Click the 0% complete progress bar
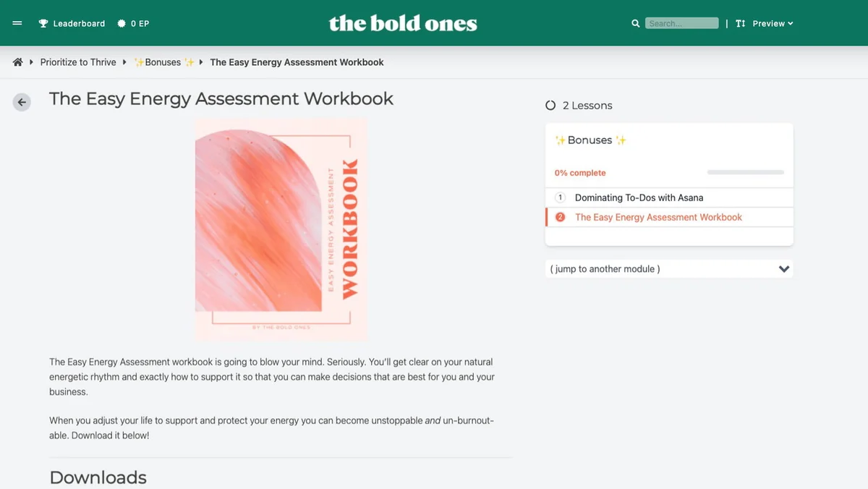This screenshot has height=489, width=868. pos(745,172)
